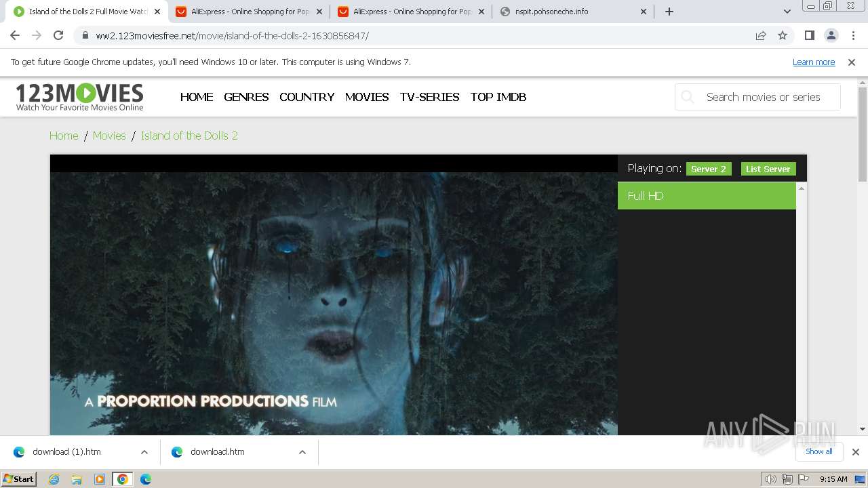Open the GENRES menu

point(246,97)
